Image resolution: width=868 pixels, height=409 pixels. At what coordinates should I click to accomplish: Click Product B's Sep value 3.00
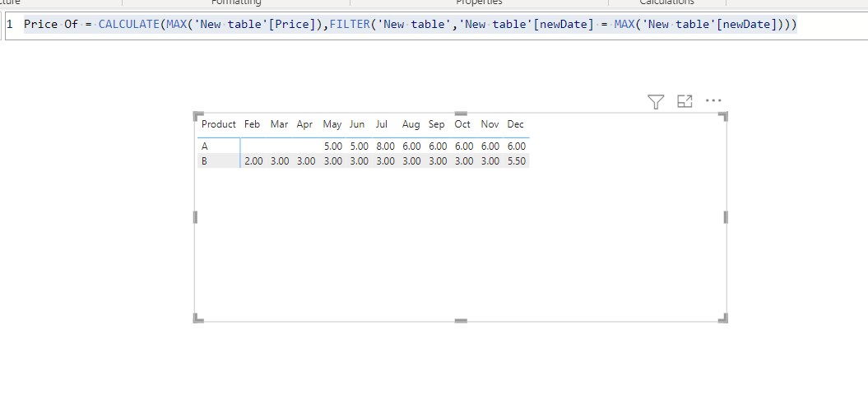coord(438,161)
